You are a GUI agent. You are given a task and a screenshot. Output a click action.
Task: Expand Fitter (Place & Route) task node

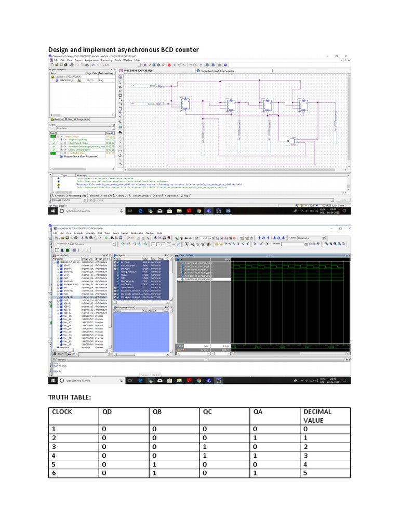61,143
